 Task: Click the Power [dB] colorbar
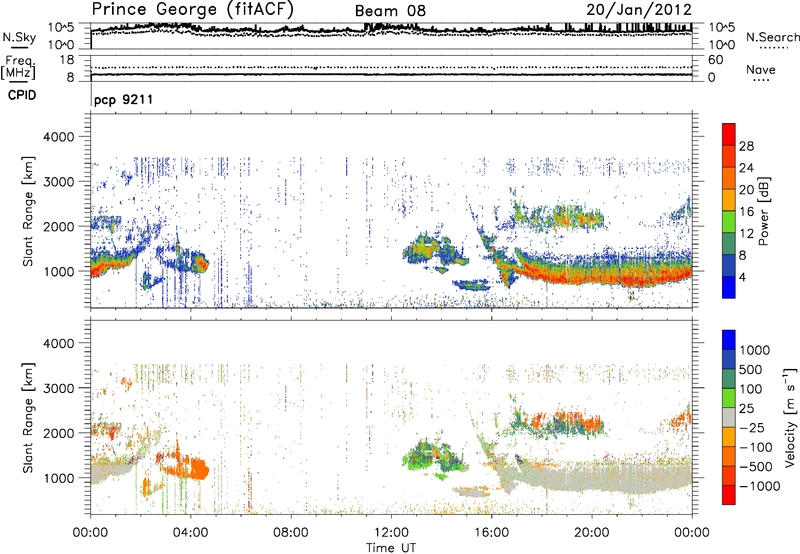(729, 210)
